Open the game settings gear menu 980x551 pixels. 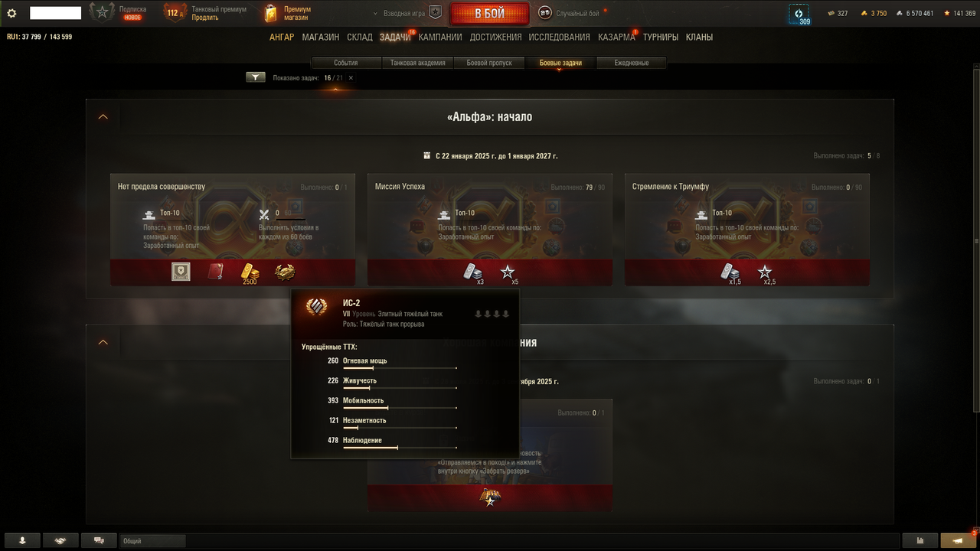[x=11, y=13]
